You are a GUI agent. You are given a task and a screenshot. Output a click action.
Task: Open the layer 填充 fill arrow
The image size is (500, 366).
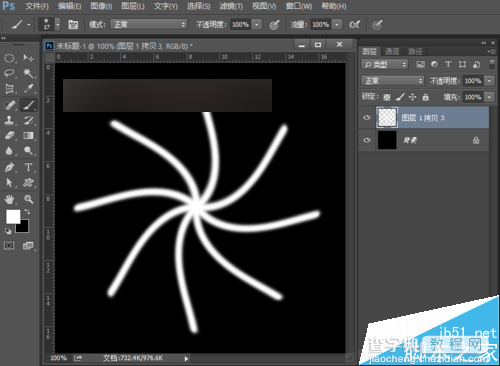coord(489,97)
